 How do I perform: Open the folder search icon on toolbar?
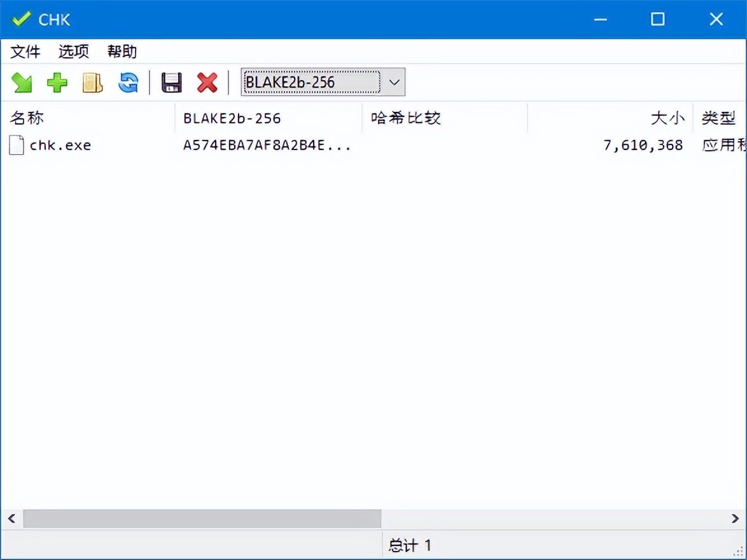(x=92, y=82)
